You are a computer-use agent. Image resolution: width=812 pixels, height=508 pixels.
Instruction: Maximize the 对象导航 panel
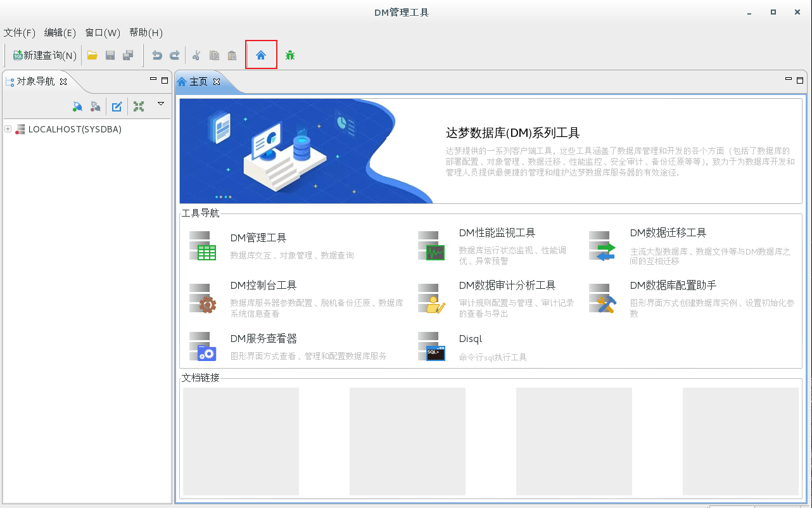click(x=165, y=80)
